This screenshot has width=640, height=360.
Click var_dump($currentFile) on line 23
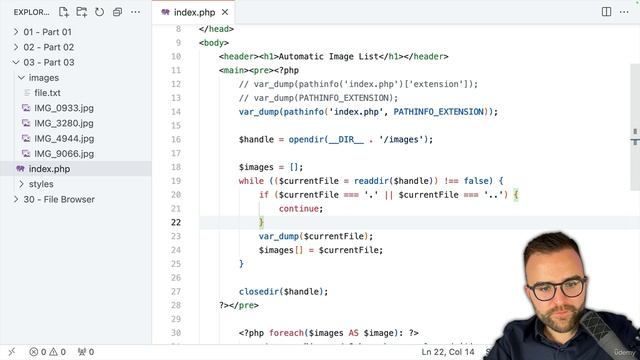[x=313, y=236]
